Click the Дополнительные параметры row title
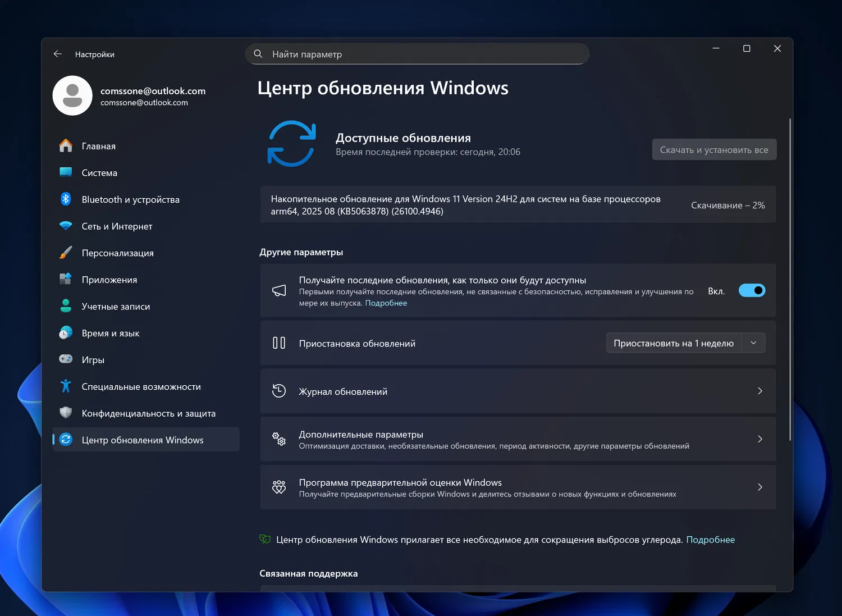This screenshot has height=616, width=842. 361,434
